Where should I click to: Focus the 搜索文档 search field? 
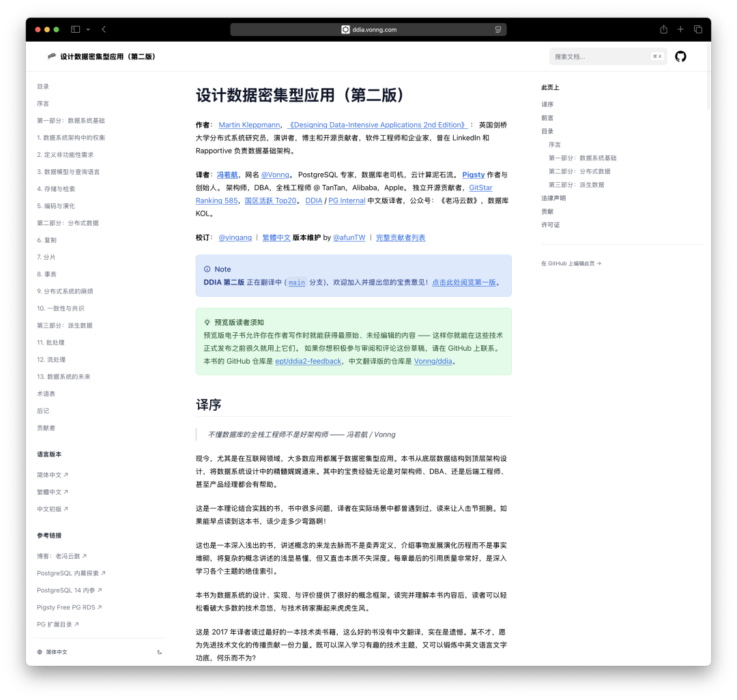pos(608,57)
